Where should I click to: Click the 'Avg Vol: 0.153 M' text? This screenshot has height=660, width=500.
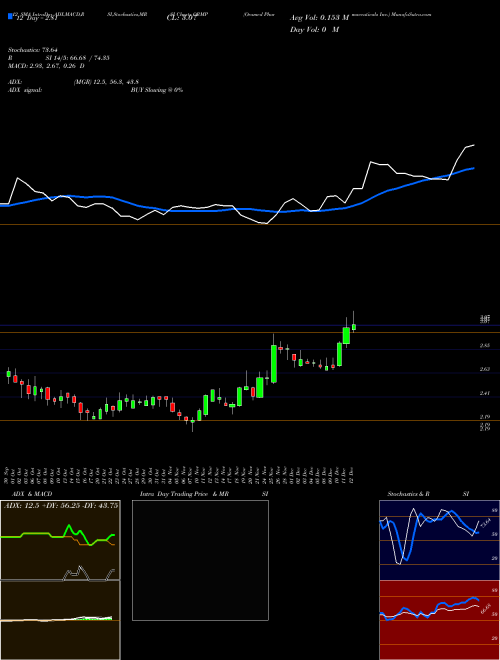tap(319, 18)
